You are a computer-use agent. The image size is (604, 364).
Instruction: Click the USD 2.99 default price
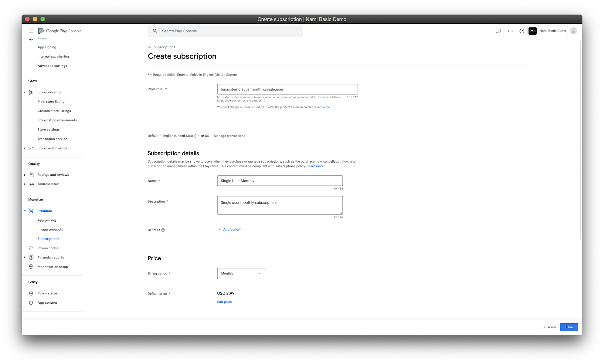226,293
